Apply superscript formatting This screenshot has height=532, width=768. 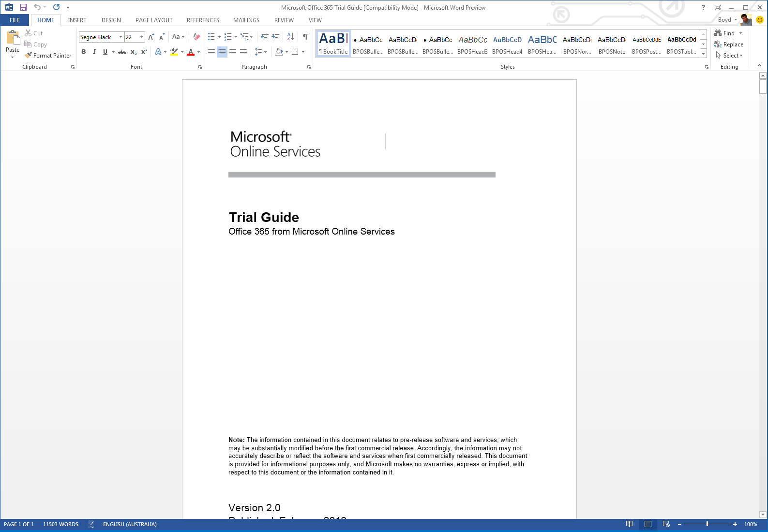(144, 52)
